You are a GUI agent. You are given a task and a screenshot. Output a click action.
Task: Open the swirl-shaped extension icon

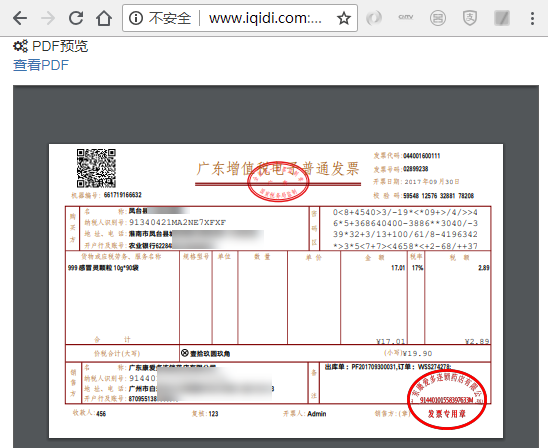pyautogui.click(x=374, y=18)
